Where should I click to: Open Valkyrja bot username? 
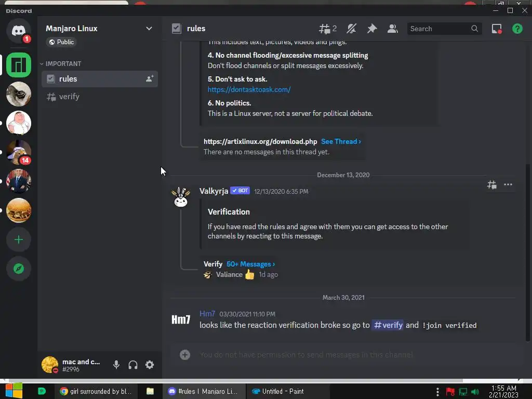point(214,191)
